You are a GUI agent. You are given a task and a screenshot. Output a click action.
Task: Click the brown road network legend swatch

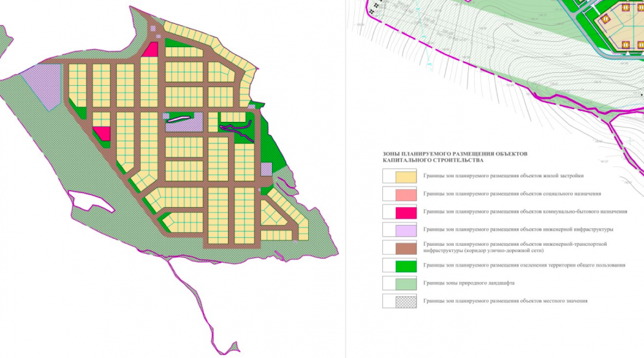click(x=406, y=248)
